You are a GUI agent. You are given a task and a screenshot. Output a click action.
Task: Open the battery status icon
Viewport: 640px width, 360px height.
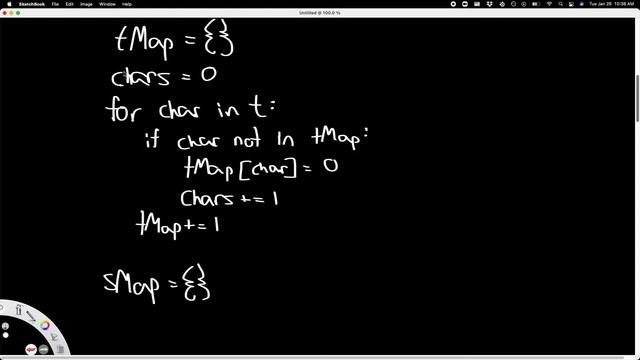[536, 4]
